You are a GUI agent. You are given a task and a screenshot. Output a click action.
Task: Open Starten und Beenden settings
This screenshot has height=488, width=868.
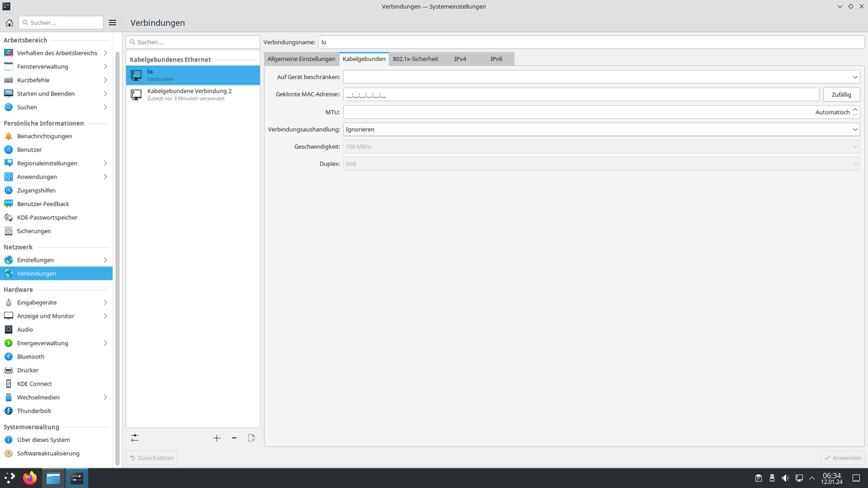[56, 94]
